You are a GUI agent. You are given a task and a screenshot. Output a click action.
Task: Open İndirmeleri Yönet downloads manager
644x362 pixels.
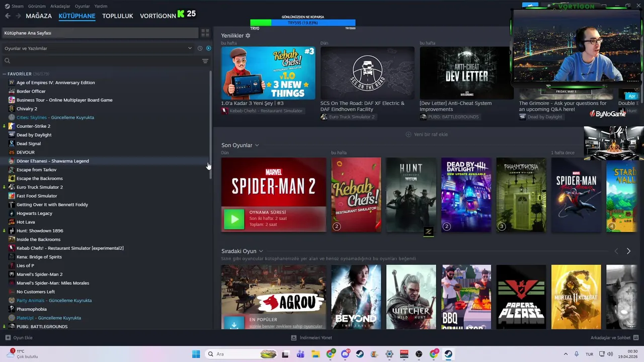tap(311, 338)
